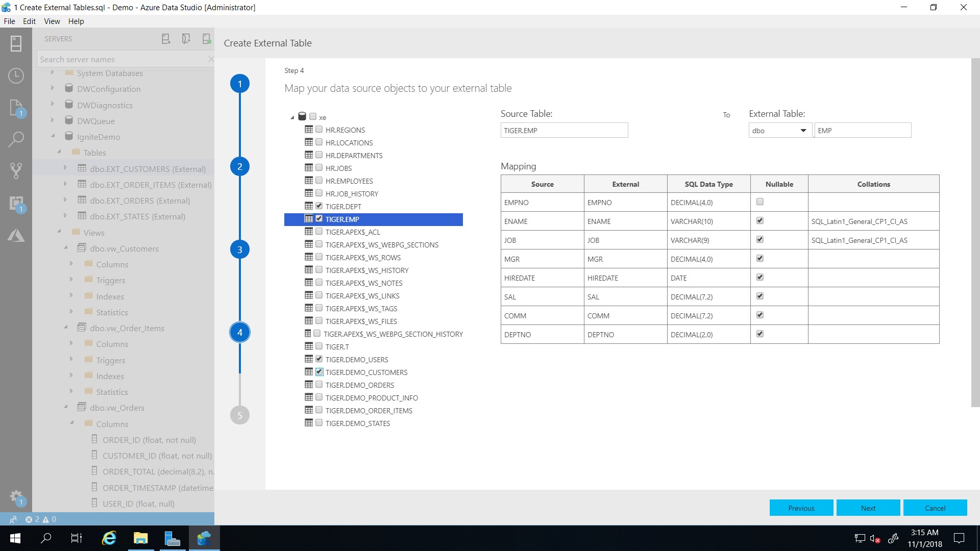Screen dimensions: 980x551
Task: Open the Help menu
Action: (x=76, y=21)
